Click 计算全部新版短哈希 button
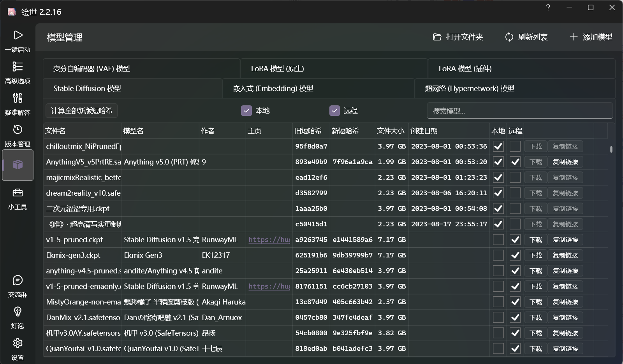Screen dimensions: 623x364 (x=81, y=111)
